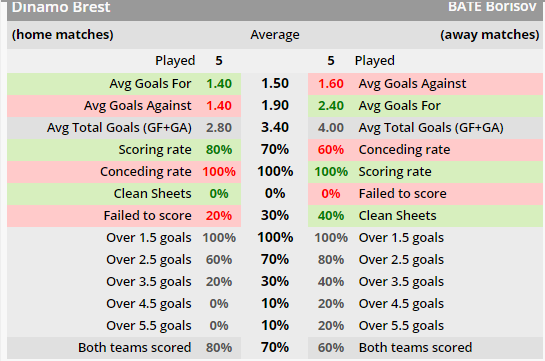Click BATE Over 5.5 goals label
The height and width of the screenshot is (361, 545).
point(401,326)
